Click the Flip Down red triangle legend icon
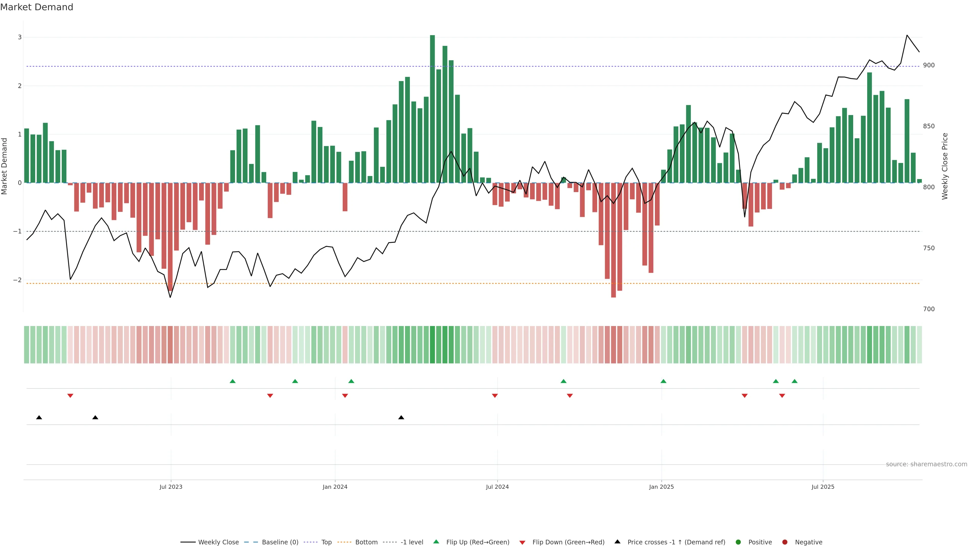Viewport: 980px width, 551px height. [522, 542]
